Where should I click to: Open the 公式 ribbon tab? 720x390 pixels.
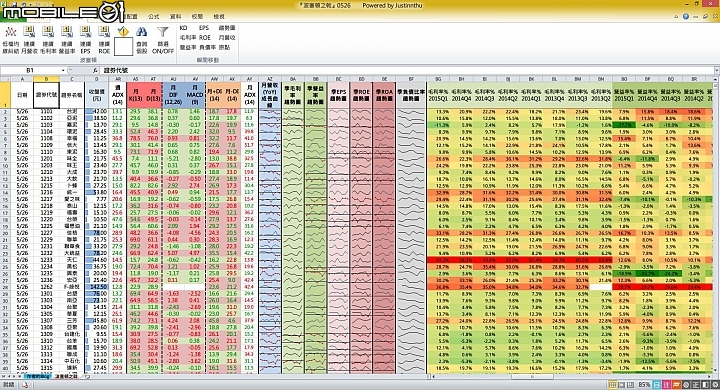pos(154,17)
